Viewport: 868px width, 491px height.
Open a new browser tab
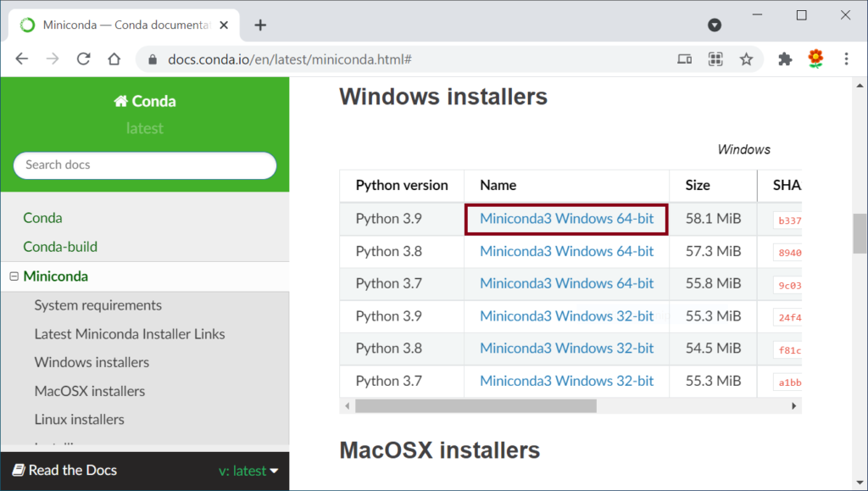click(260, 25)
